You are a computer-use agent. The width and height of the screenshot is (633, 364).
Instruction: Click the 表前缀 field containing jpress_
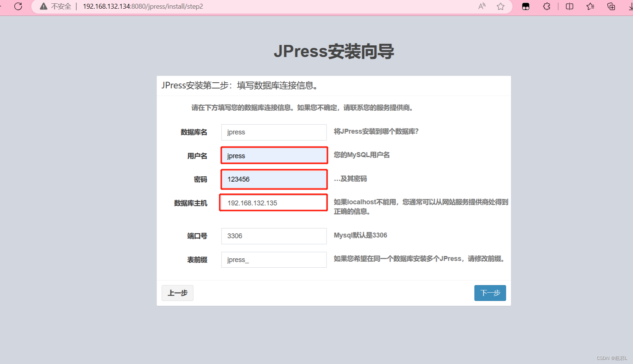[274, 259]
